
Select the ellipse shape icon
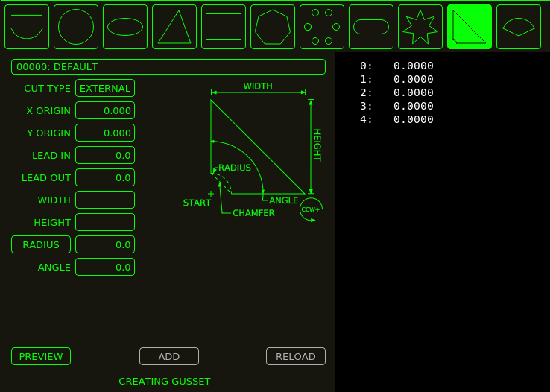125,27
